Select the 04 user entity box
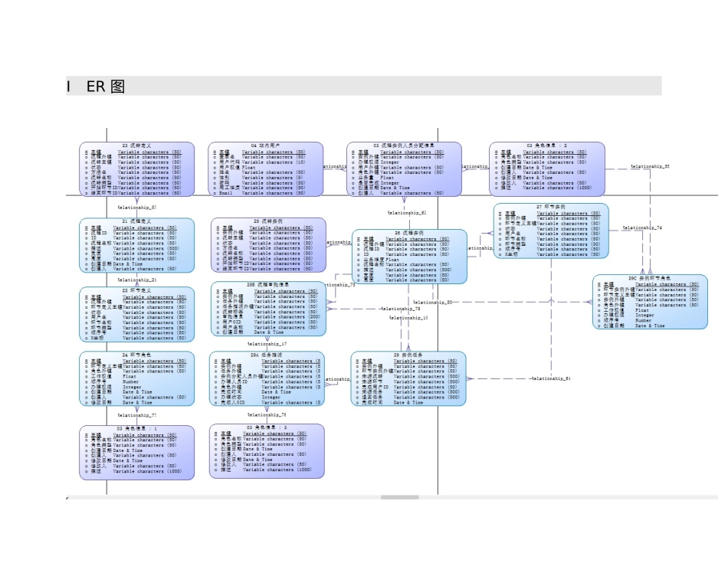Viewport: 728px width, 563px height. click(x=265, y=169)
